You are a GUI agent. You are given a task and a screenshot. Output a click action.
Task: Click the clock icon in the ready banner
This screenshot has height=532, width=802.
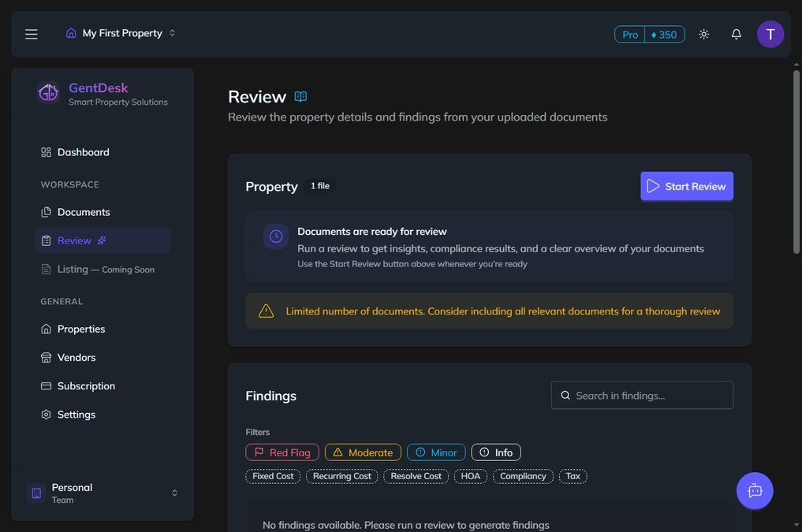tap(275, 236)
